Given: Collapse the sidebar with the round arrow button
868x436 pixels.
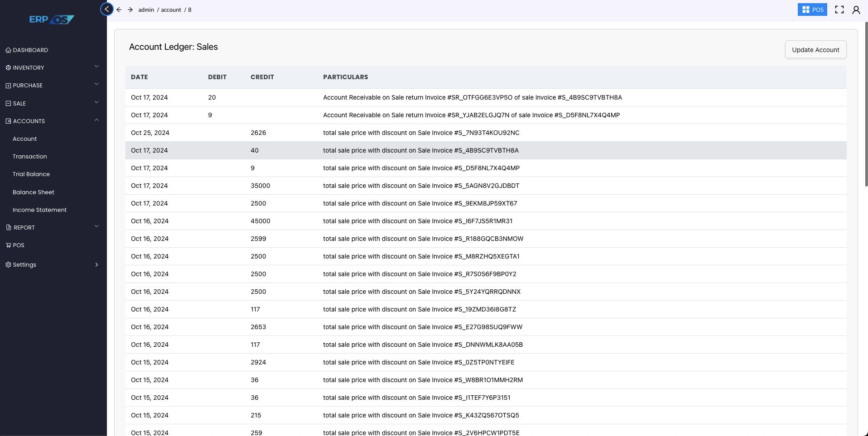Looking at the screenshot, I should pos(106,9).
